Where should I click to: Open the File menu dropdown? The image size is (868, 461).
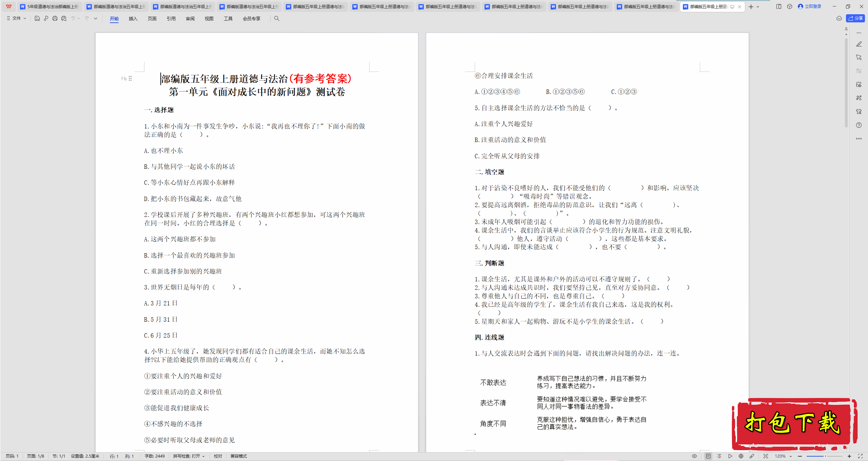16,18
